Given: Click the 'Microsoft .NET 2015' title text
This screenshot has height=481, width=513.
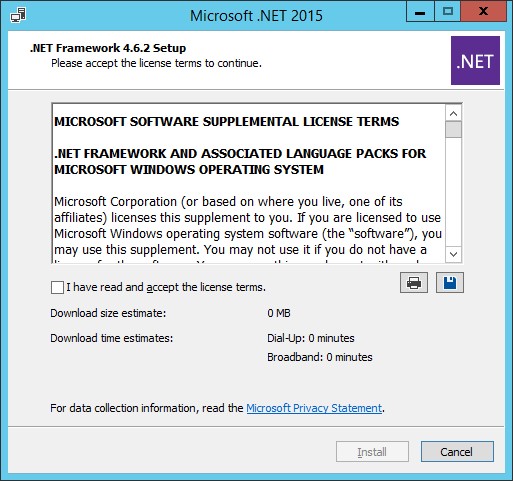Looking at the screenshot, I should [x=256, y=16].
